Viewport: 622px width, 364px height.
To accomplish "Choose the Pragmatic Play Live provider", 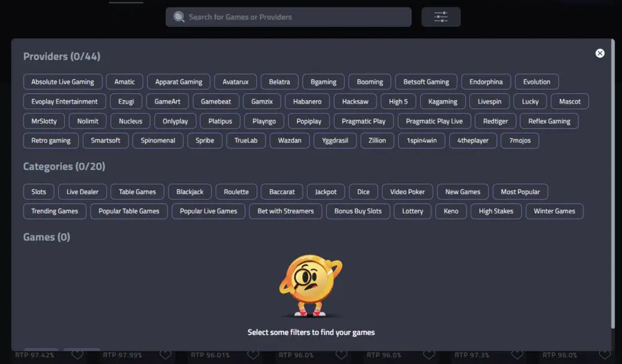I will click(434, 121).
